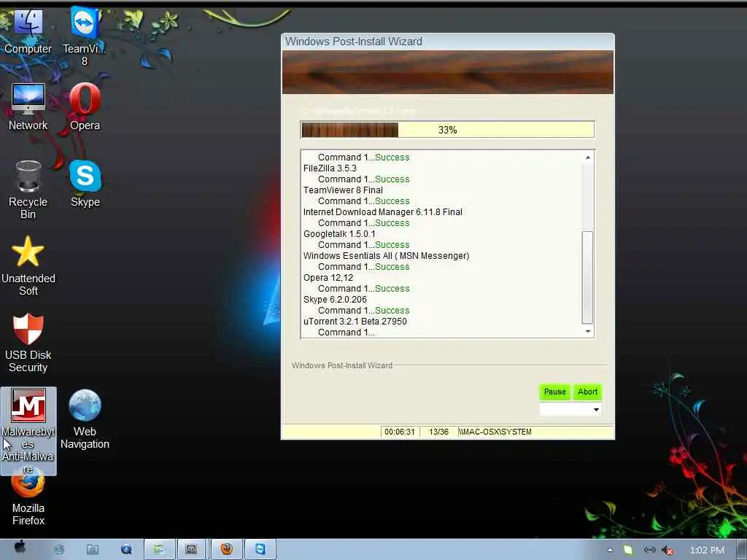
Task: Show hidden tray icons arrow
Action: coord(611,550)
